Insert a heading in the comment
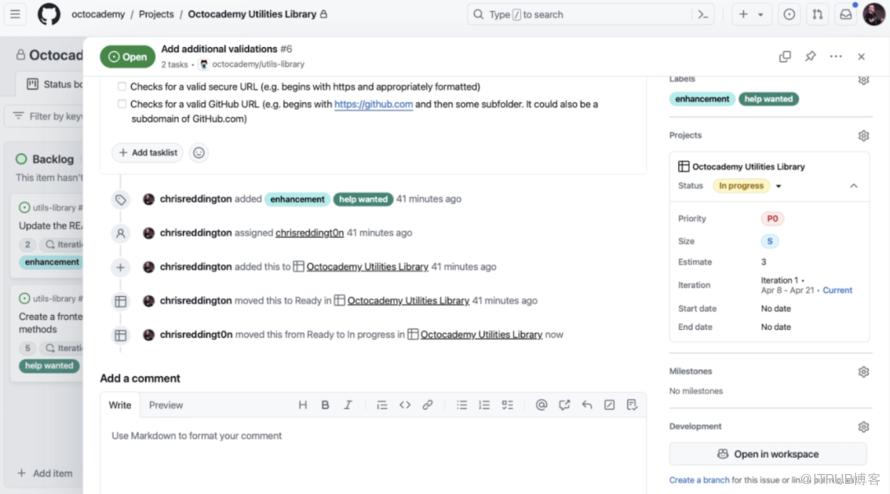The image size is (890, 494). click(303, 405)
